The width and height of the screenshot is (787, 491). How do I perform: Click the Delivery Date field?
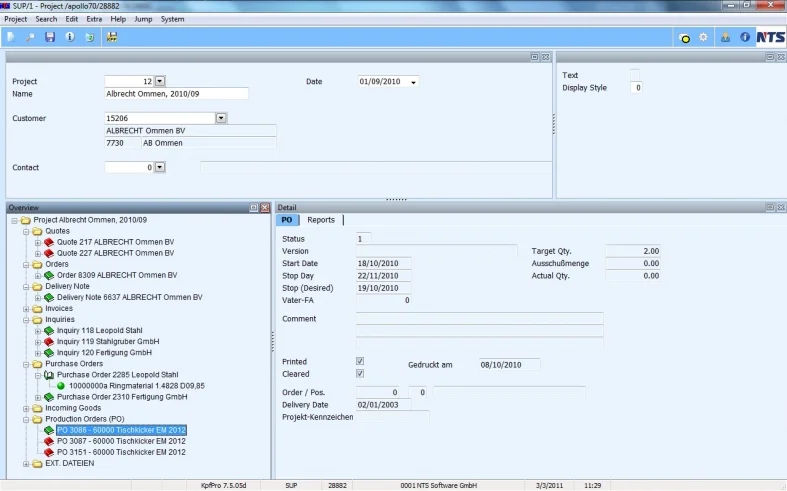(383, 405)
